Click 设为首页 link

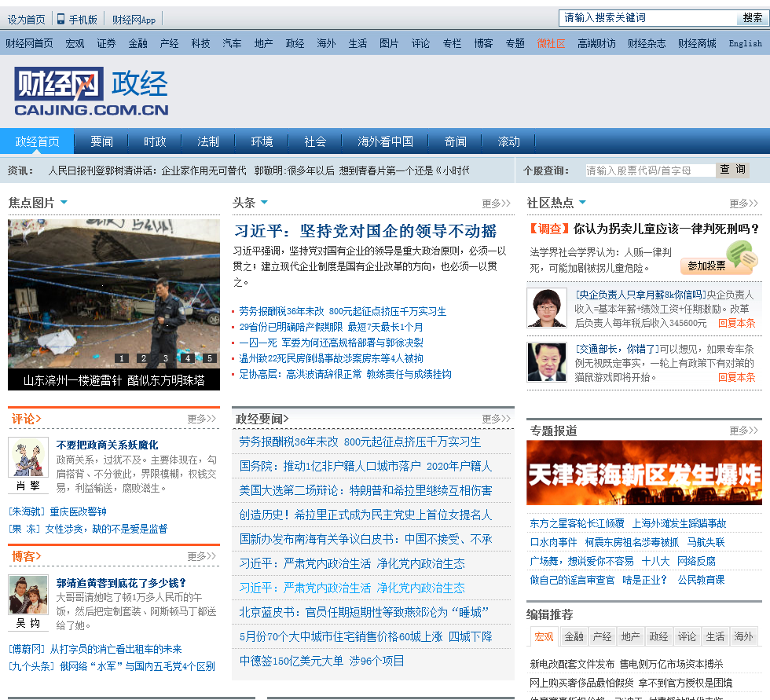tap(26, 20)
